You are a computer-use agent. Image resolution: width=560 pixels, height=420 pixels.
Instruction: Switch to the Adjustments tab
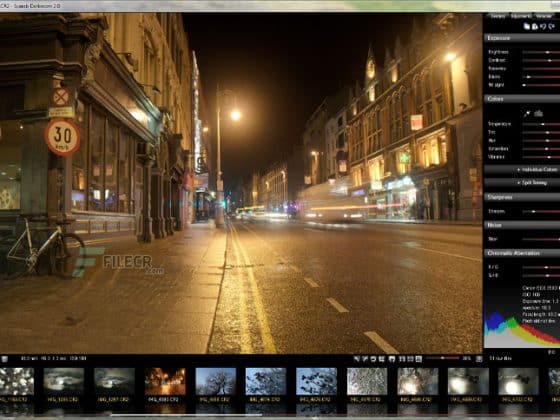click(520, 16)
